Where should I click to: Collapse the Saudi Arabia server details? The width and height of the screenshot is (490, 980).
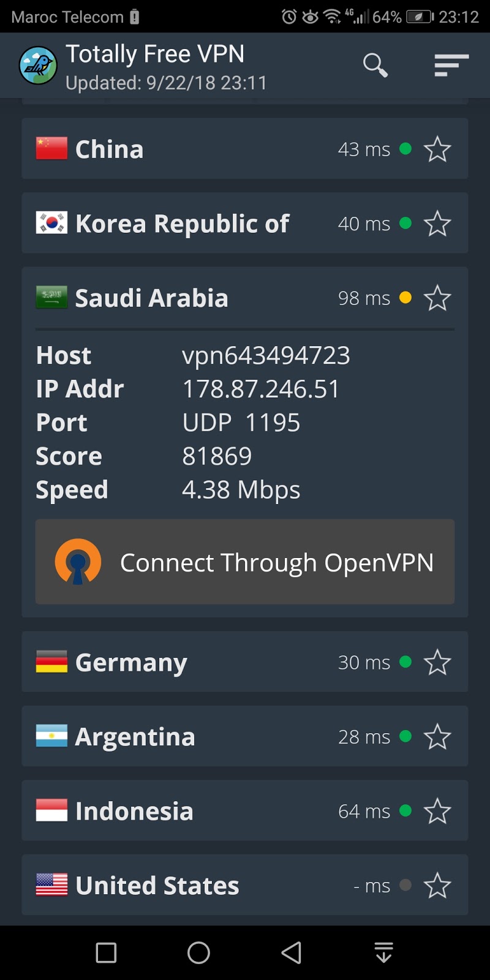pos(151,298)
